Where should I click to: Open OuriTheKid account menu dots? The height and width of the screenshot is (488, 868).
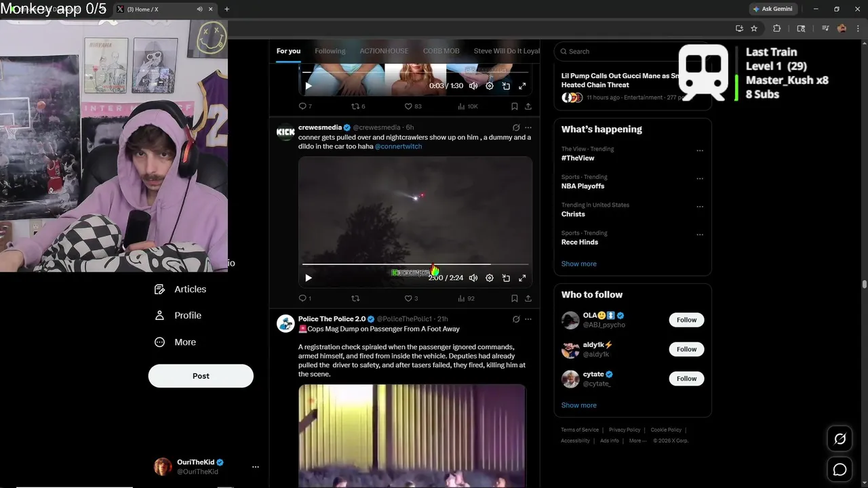(255, 467)
